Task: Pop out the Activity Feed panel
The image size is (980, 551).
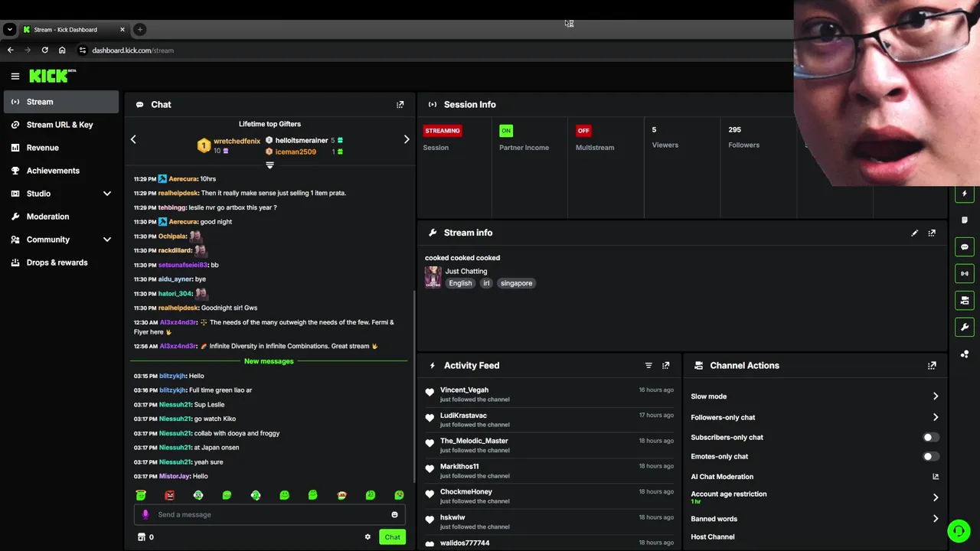Action: click(x=665, y=366)
